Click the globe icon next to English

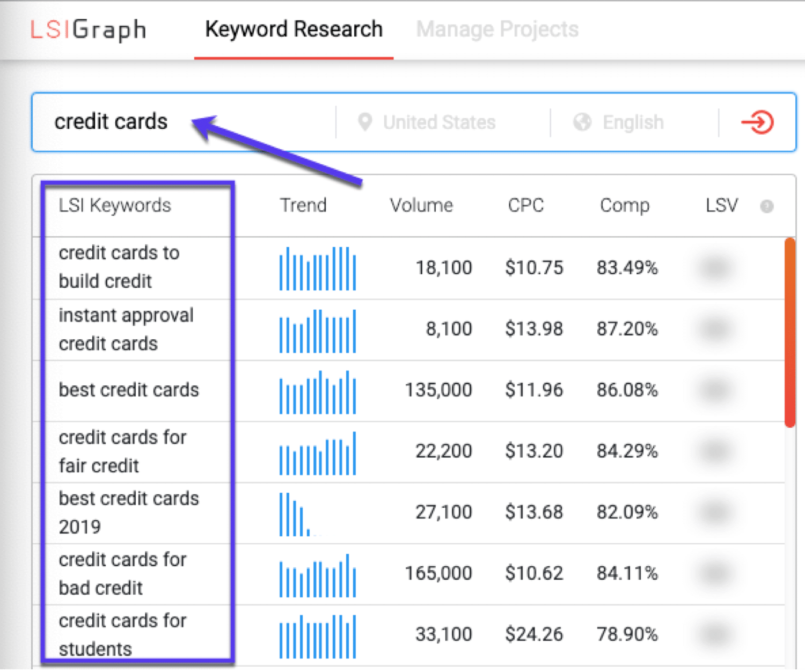point(582,122)
